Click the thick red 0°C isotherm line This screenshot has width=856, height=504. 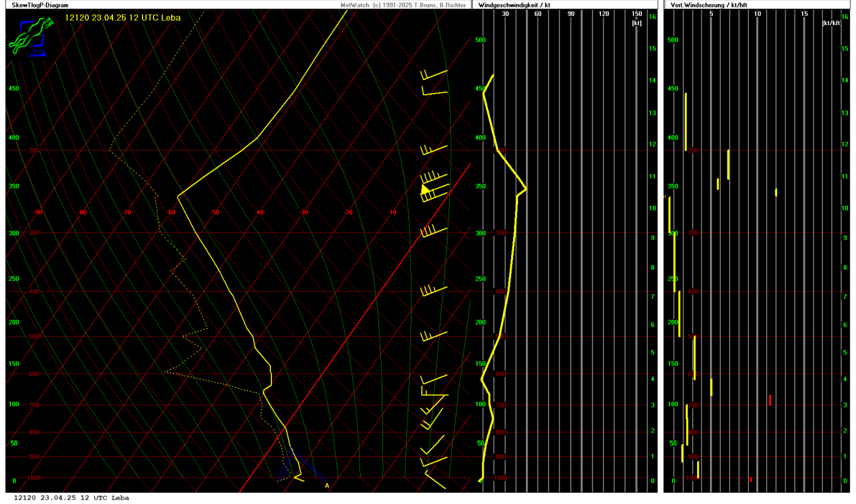pyautogui.click(x=355, y=327)
